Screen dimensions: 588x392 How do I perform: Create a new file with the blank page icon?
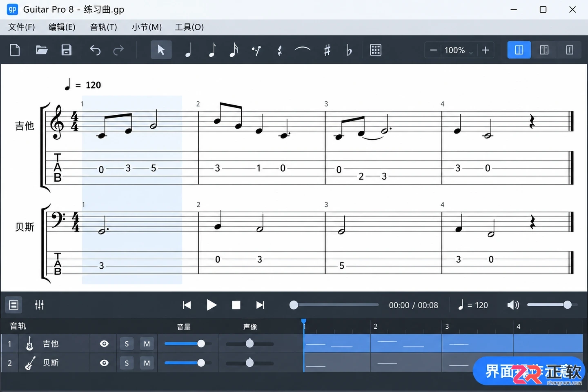click(x=15, y=50)
